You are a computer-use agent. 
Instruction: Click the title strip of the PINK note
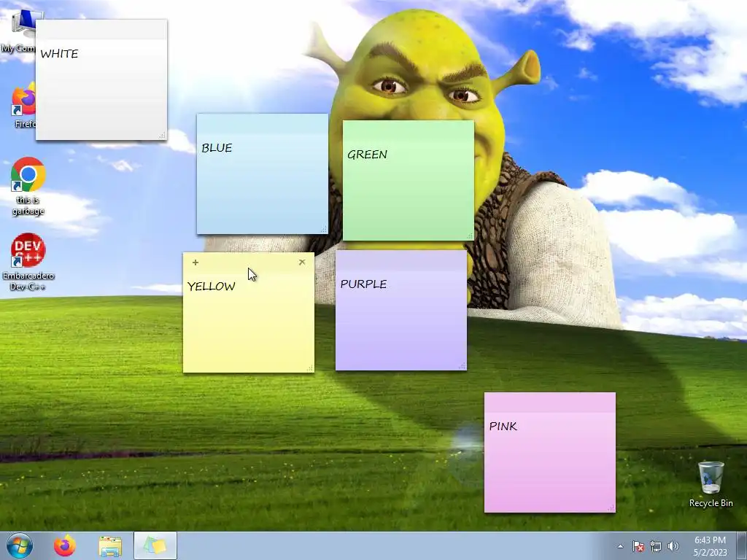point(550,402)
